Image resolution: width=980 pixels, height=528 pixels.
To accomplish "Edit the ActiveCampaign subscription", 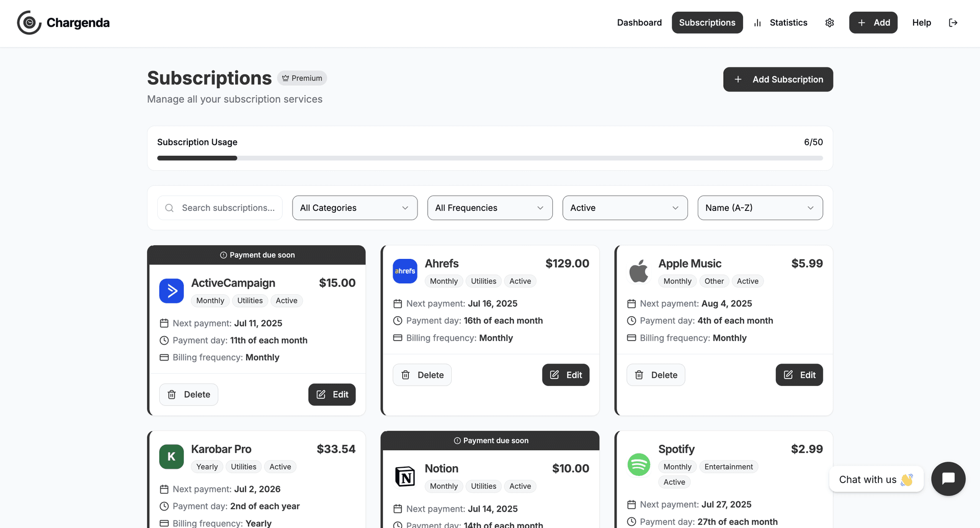I will 332,395.
